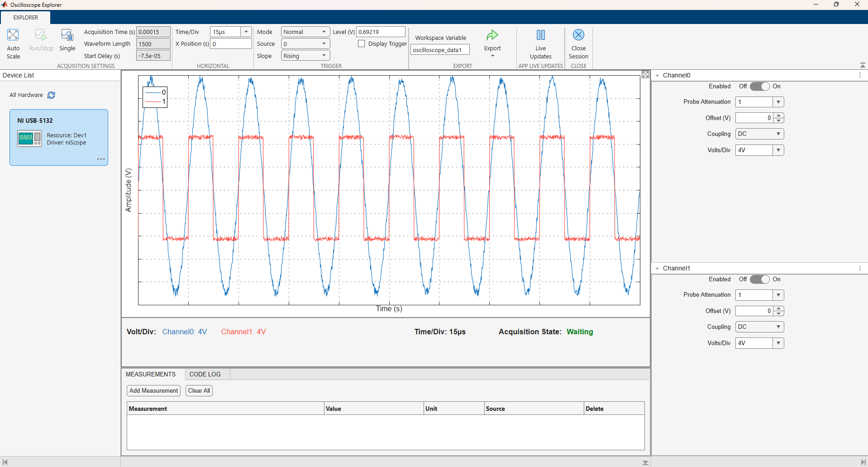Viewport: 868px width, 467px height.
Task: Enable the Display Trigger checkbox
Action: [x=361, y=44]
